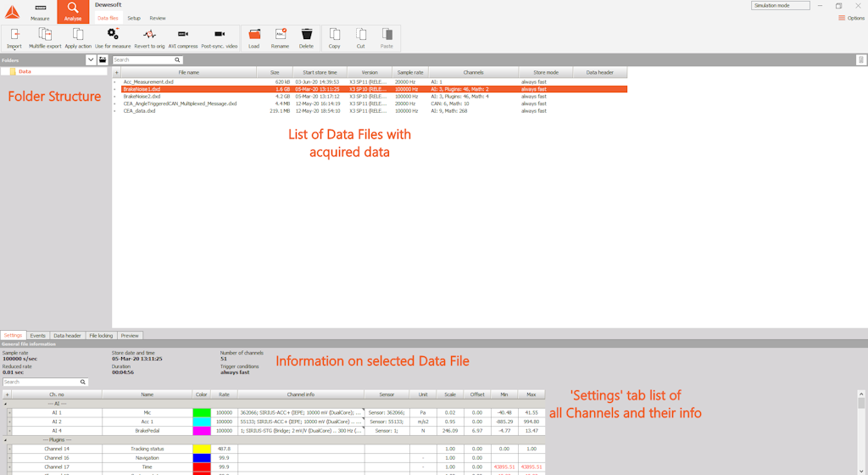The width and height of the screenshot is (868, 475).
Task: Start AVI compress tool
Action: pyautogui.click(x=183, y=38)
